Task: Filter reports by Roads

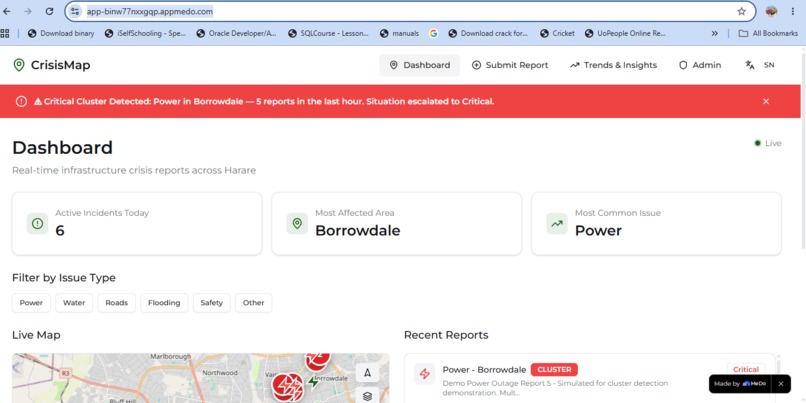Action: click(117, 303)
